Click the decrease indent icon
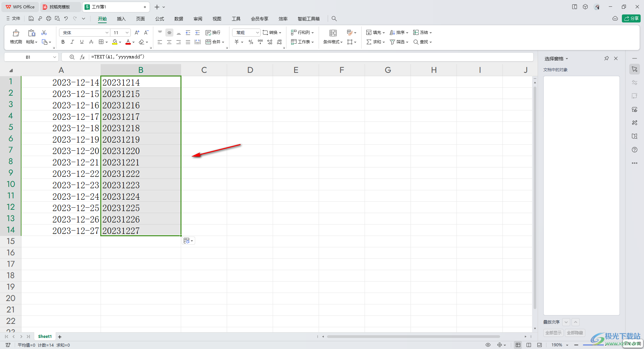This screenshot has height=349, width=644. pyautogui.click(x=188, y=33)
